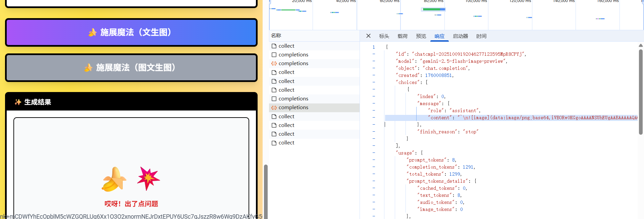Screen dimensions: 644x219
Task: Select the highlighted completions request row
Action: (x=314, y=107)
